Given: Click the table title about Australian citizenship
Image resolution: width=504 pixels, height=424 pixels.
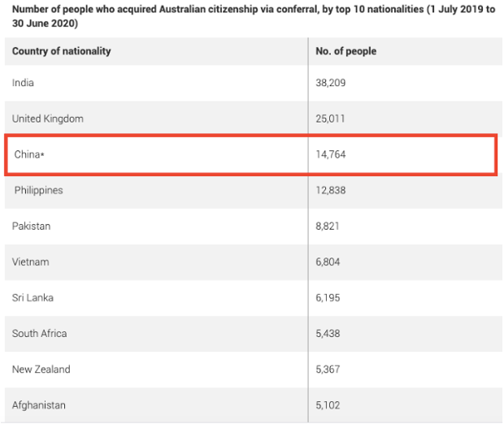Looking at the screenshot, I should [x=252, y=16].
